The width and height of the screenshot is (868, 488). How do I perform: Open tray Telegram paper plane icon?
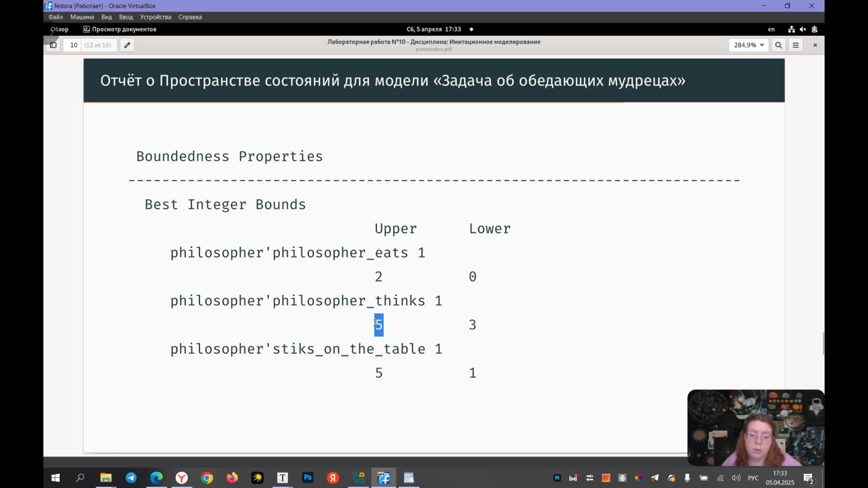click(x=655, y=478)
